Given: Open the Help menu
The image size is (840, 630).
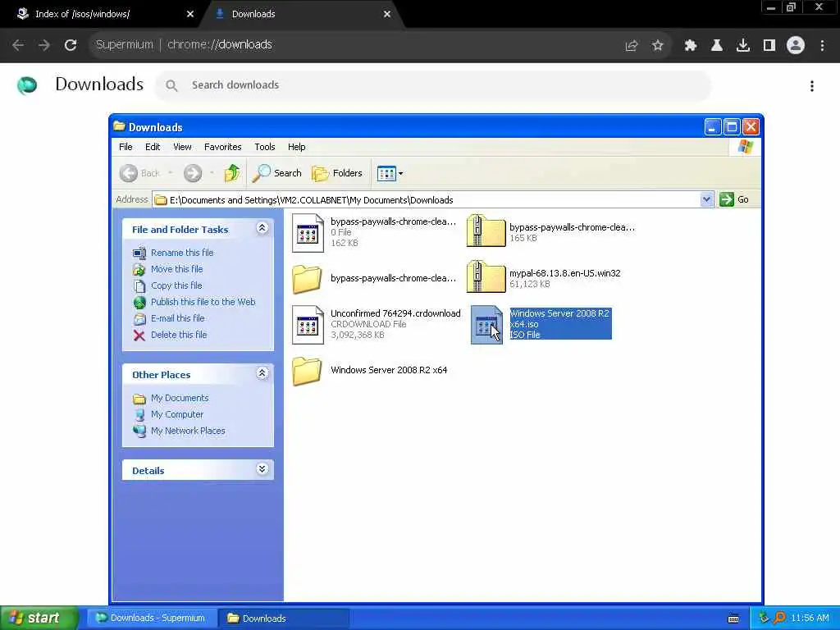Looking at the screenshot, I should click(296, 147).
